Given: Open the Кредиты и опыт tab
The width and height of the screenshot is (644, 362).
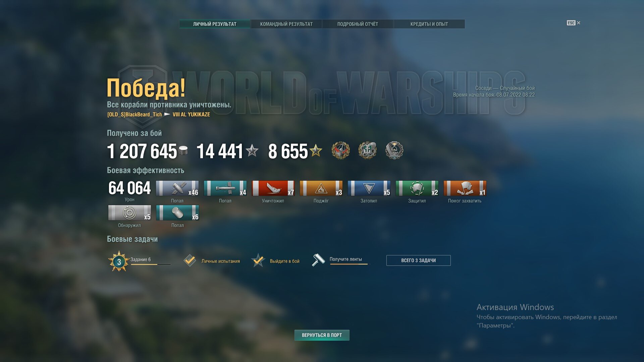Looking at the screenshot, I should point(429,24).
